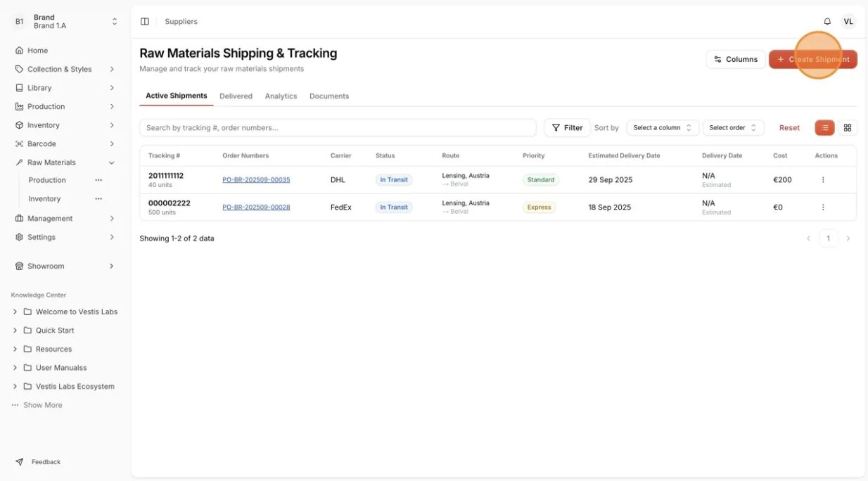This screenshot has height=481, width=868.
Task: Switch to the Delivered tab
Action: (236, 96)
